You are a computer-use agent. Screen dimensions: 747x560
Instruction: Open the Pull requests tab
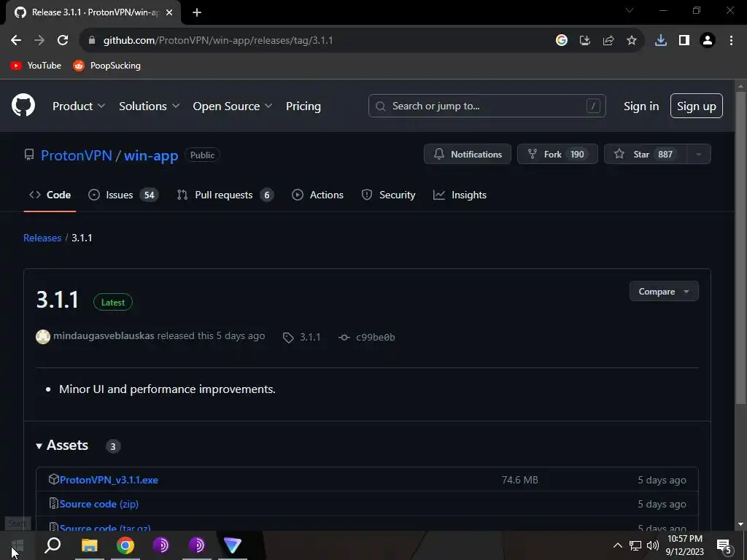225,195
